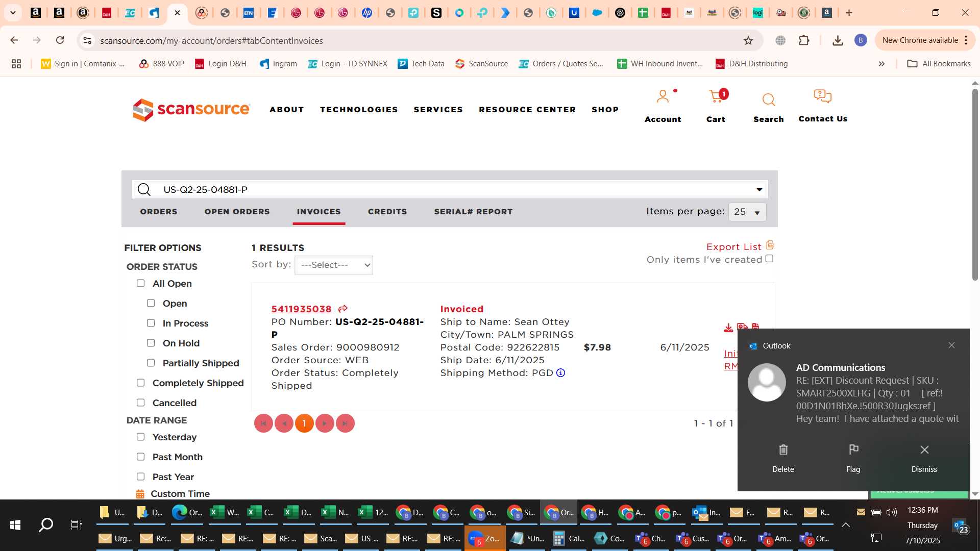Open a new Chrome tab
This screenshot has height=551, width=980.
click(x=849, y=13)
